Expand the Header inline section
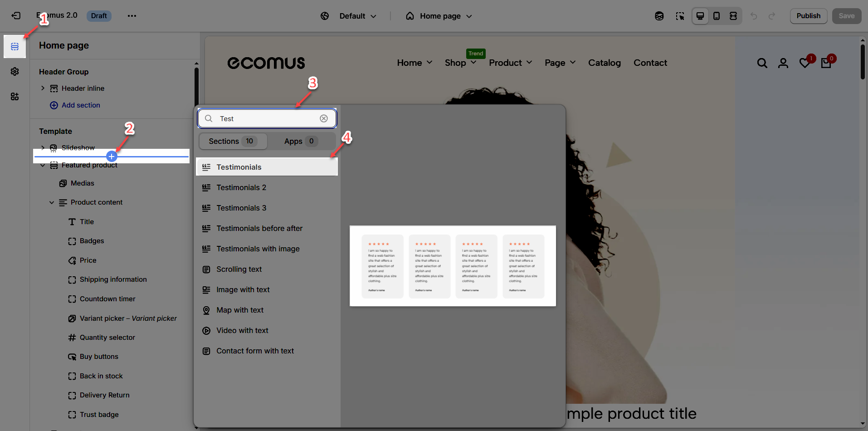 43,88
